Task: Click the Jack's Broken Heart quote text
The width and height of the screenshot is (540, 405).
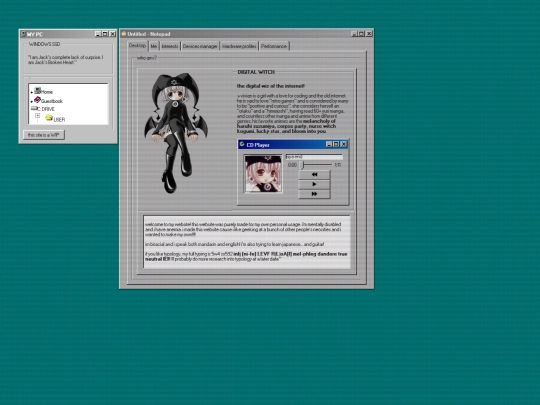Action: click(x=65, y=60)
